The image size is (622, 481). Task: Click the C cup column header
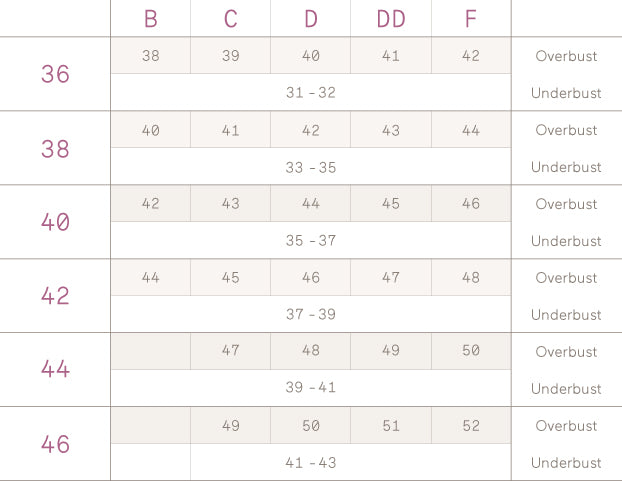tap(230, 19)
